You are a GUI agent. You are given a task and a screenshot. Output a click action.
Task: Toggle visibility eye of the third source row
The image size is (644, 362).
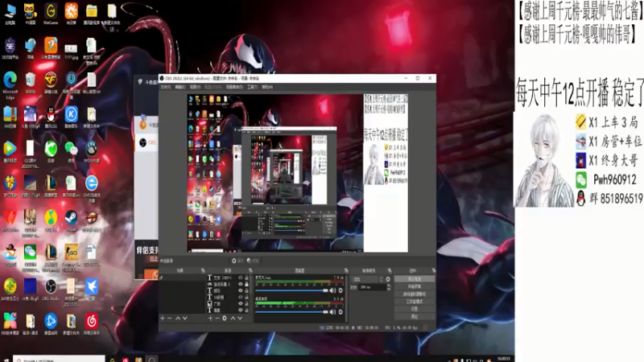[241, 290]
